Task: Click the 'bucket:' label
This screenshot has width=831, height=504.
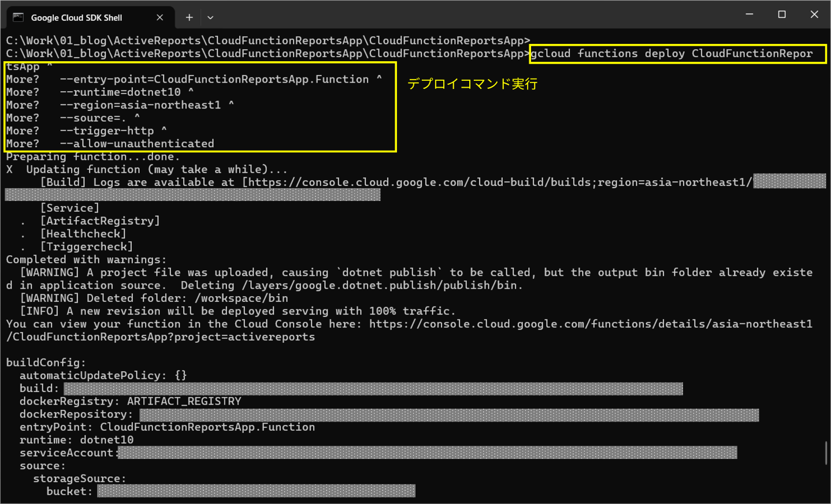Action: (x=69, y=491)
